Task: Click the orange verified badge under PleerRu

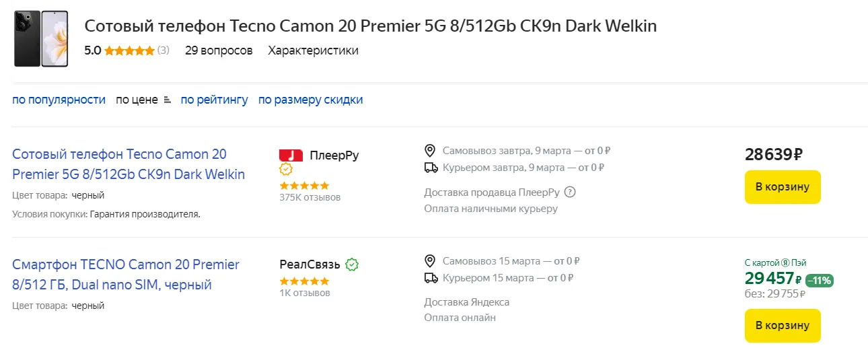Action: [286, 170]
